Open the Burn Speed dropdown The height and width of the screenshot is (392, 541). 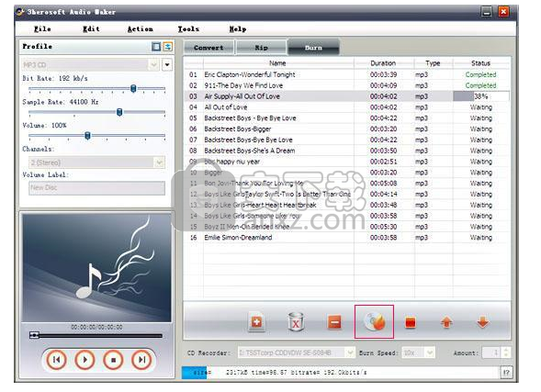430,353
